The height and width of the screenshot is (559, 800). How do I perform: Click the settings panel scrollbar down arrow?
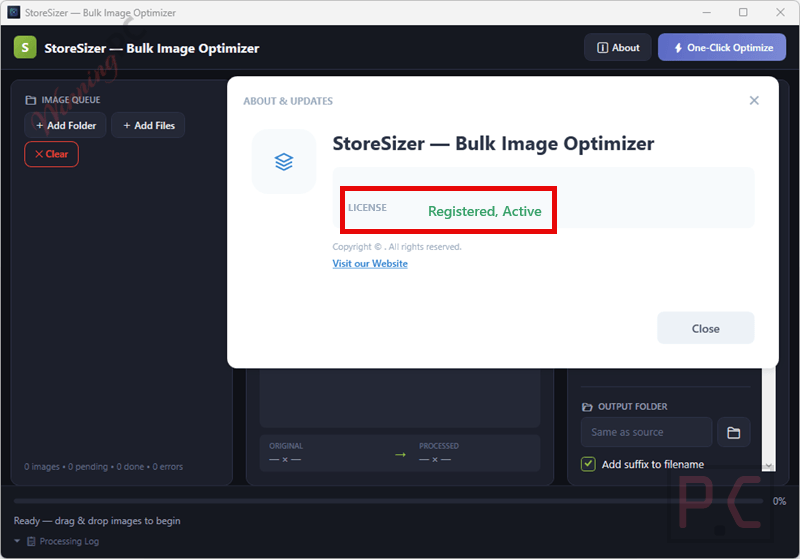point(768,466)
